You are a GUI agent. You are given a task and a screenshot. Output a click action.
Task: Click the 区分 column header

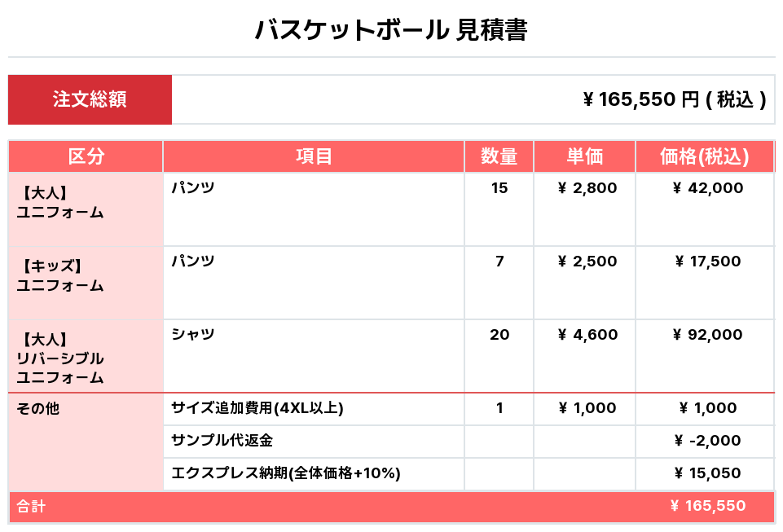click(86, 156)
